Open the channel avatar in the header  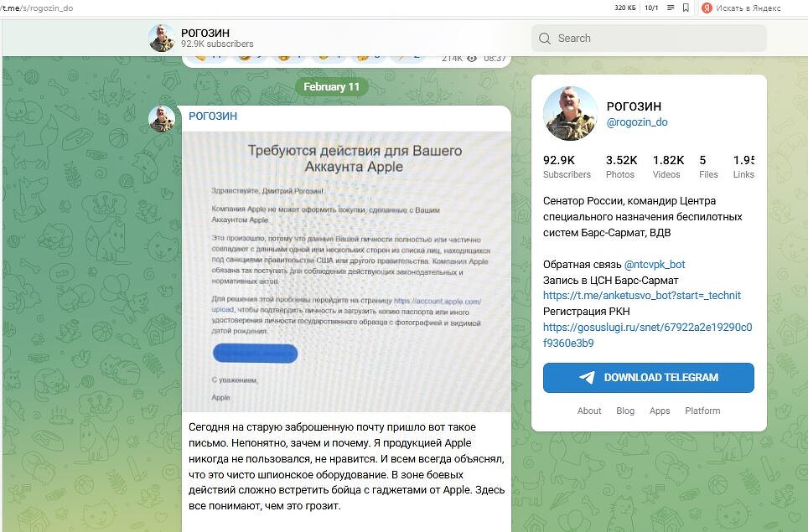162,38
